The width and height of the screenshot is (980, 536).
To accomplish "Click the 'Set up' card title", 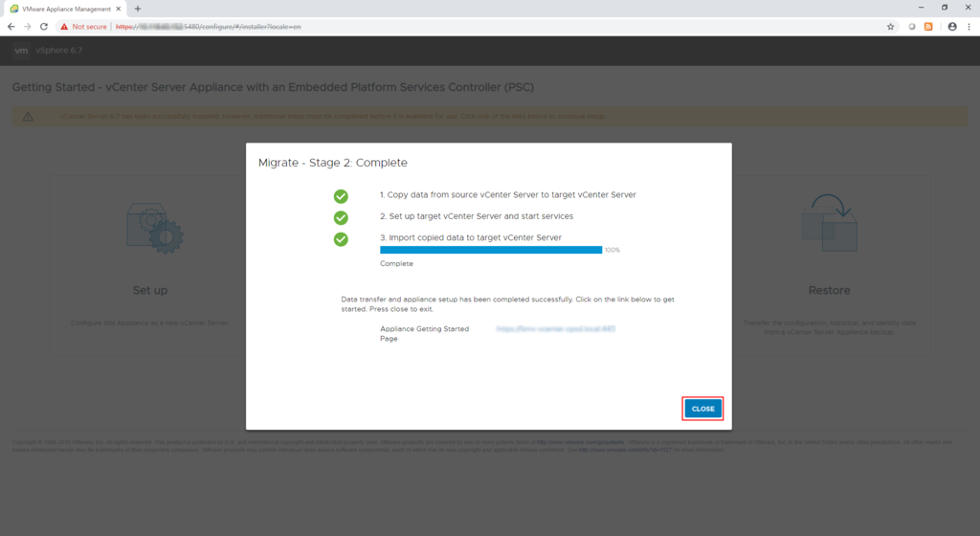I will pos(150,290).
